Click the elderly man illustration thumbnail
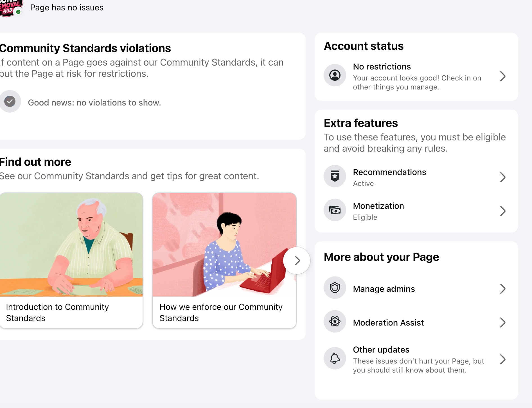Screen dimensions: 532x408 71,245
